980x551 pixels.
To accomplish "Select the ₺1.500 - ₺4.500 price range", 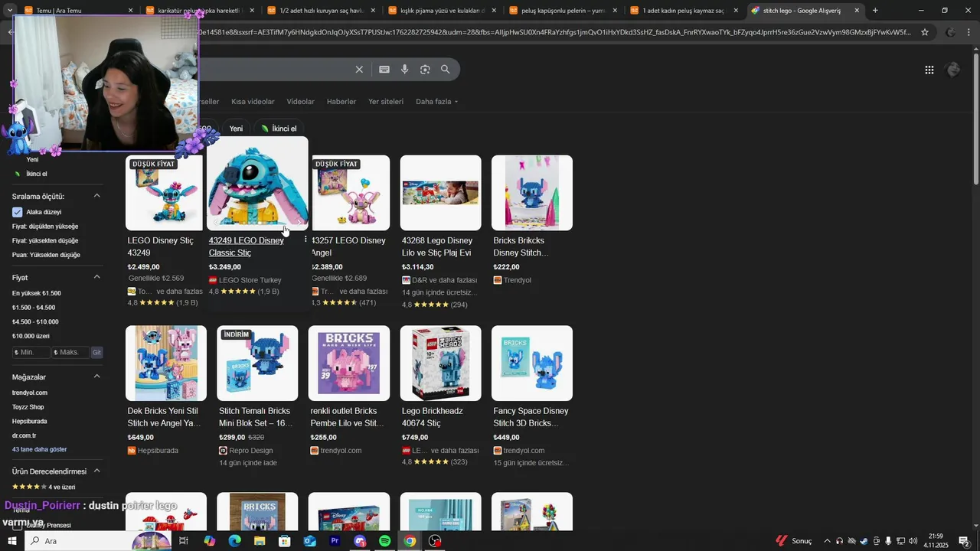I will click(34, 308).
